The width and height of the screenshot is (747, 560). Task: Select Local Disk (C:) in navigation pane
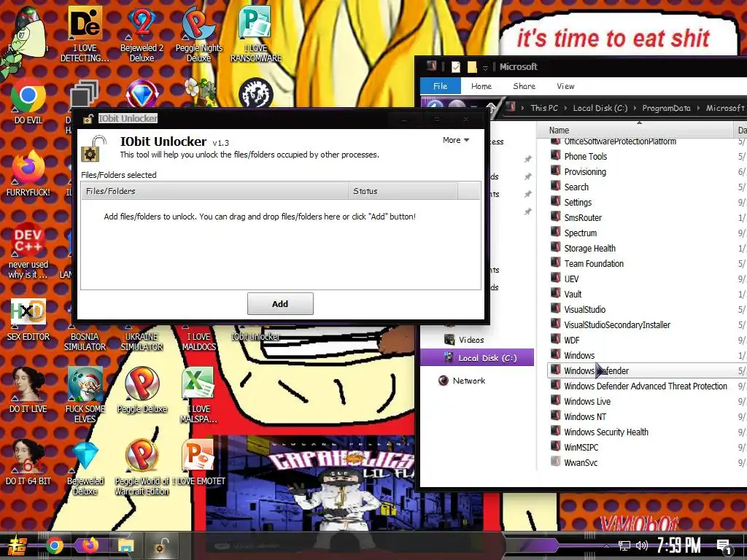(477, 358)
